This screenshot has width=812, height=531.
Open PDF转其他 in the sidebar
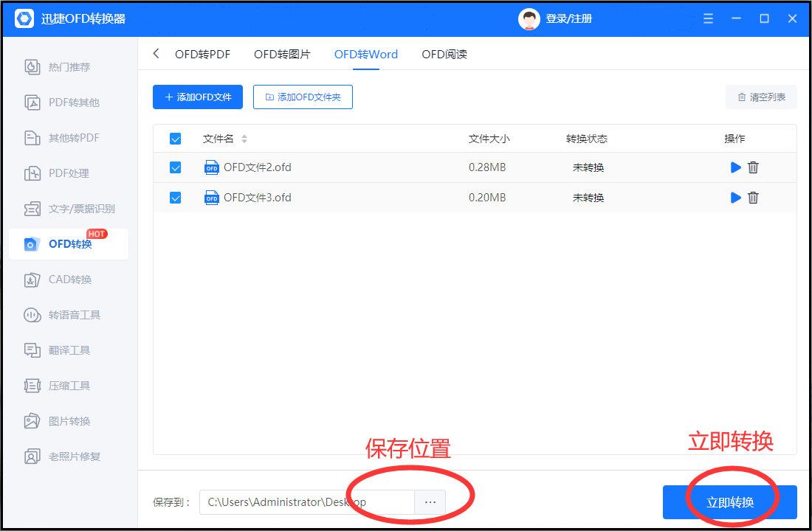(x=69, y=103)
